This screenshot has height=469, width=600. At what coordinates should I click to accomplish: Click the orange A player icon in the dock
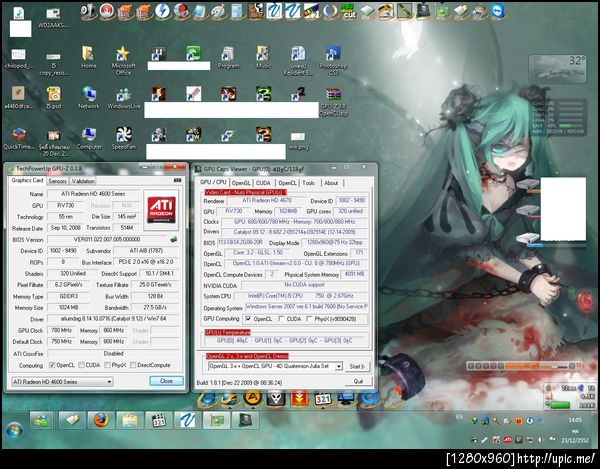point(253,398)
